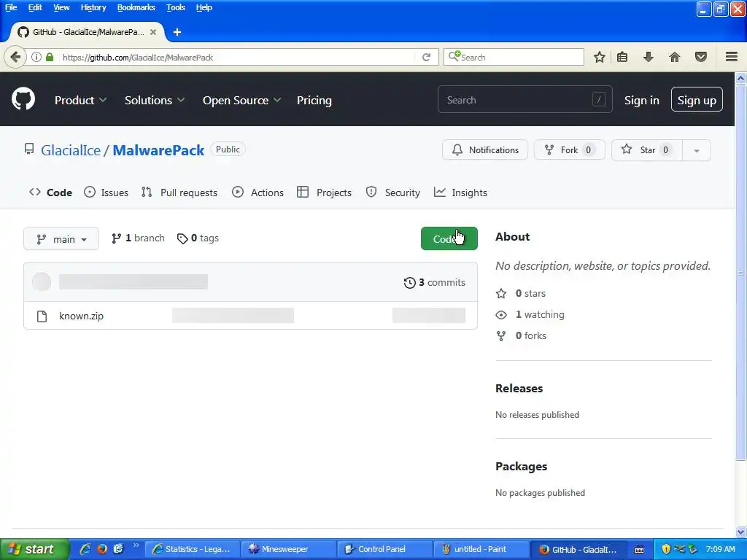
Task: Click the Firefox quick launch icon
Action: 101,549
